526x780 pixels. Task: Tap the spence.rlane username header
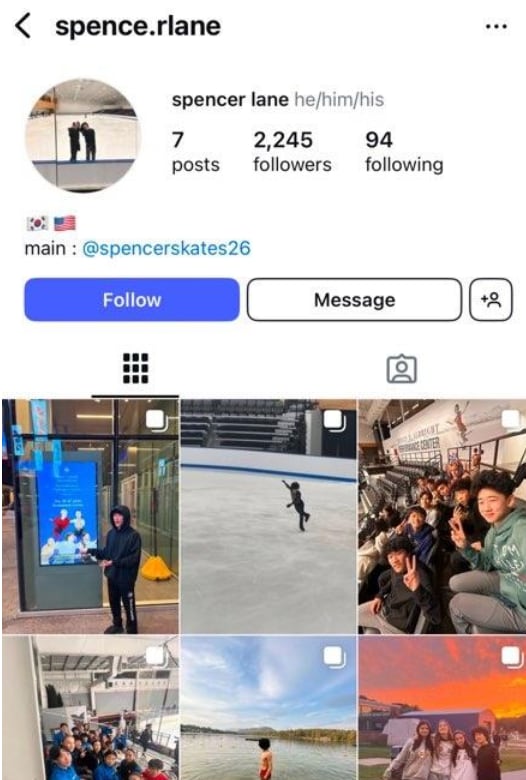click(x=138, y=26)
